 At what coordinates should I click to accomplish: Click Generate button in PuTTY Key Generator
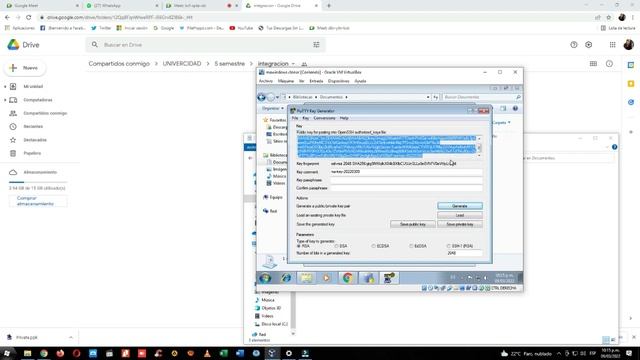click(460, 206)
